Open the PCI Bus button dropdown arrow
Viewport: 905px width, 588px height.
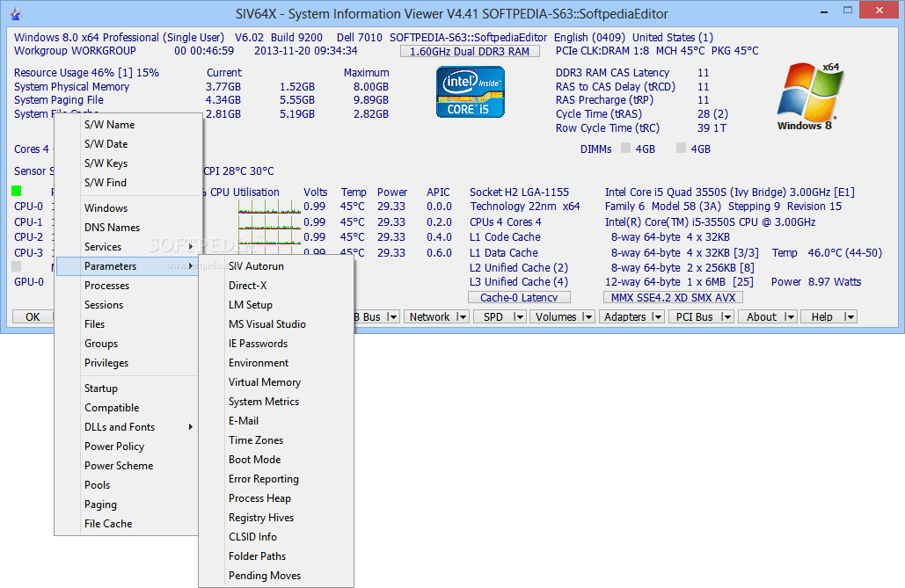click(x=726, y=316)
